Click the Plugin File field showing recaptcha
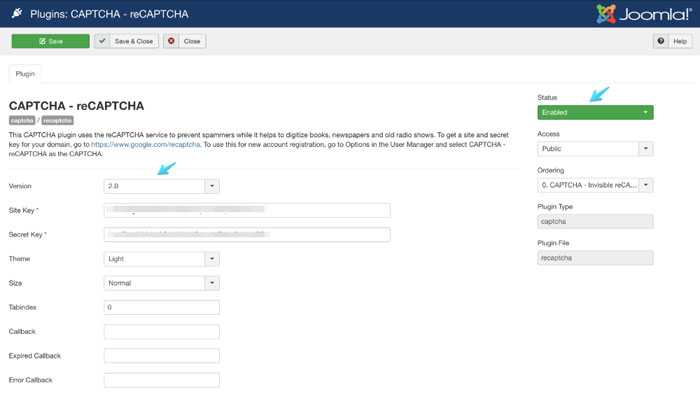The height and width of the screenshot is (401, 700). tap(595, 258)
